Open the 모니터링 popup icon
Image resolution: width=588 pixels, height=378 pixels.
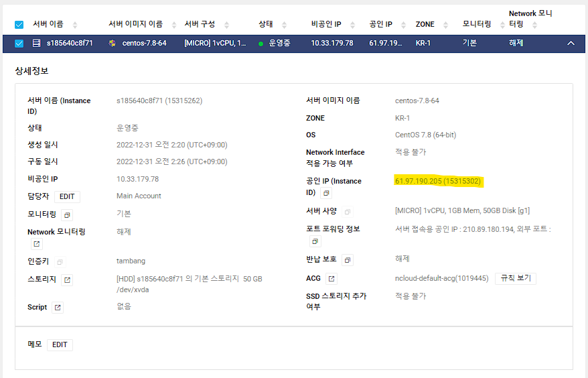point(67,215)
